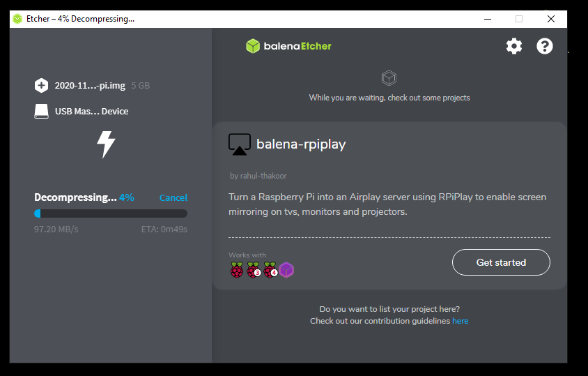
Task: Click the first plain Raspberry Pi icon
Action: [237, 270]
